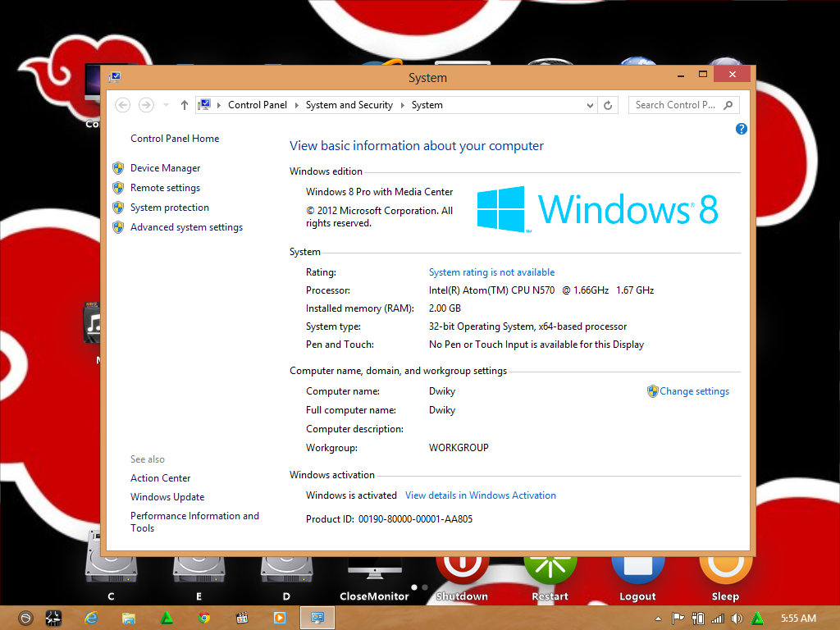Open the Shutdown icon on the dock

(462, 566)
